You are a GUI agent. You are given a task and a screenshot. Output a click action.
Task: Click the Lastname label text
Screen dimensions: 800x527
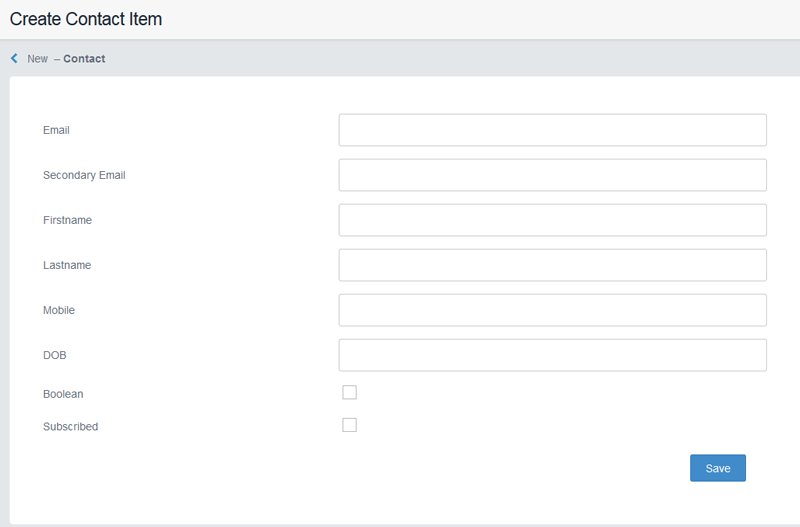click(67, 265)
